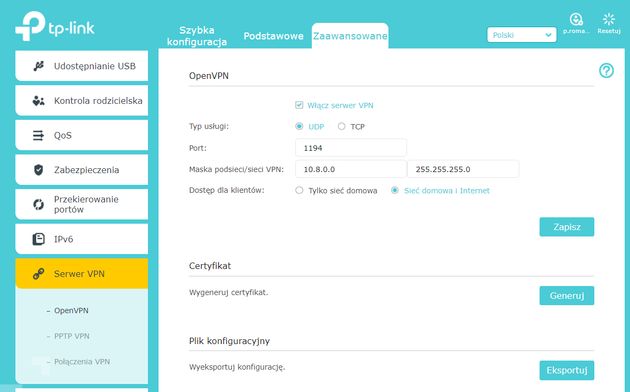
Task: Click the USB sharing icon in sidebar
Action: [x=39, y=66]
